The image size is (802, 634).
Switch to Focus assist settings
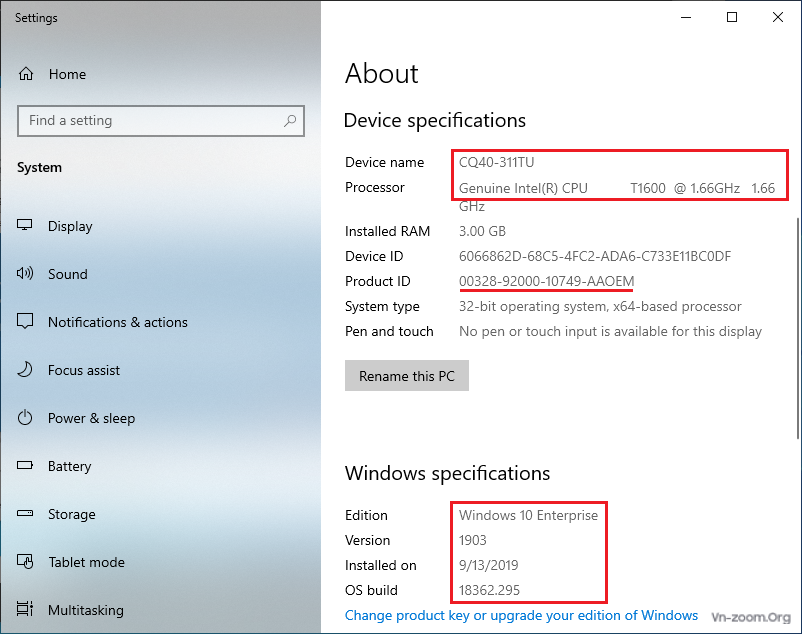point(84,370)
